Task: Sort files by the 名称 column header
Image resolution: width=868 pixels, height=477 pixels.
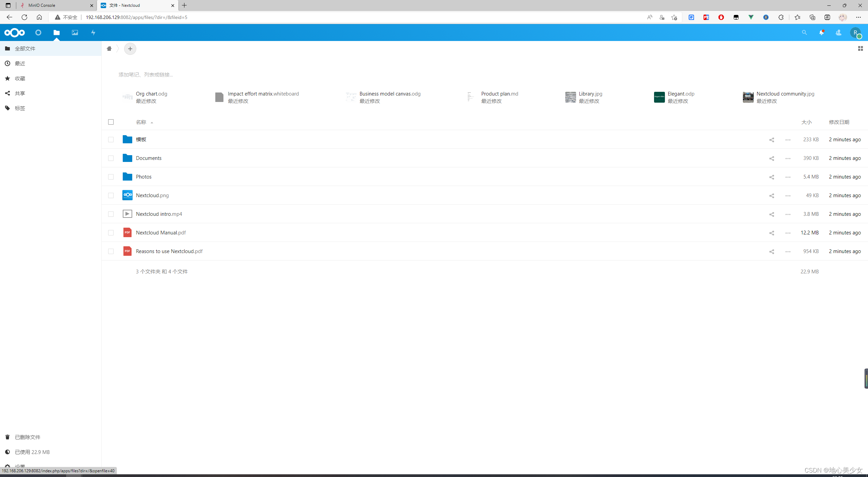Action: pyautogui.click(x=141, y=122)
